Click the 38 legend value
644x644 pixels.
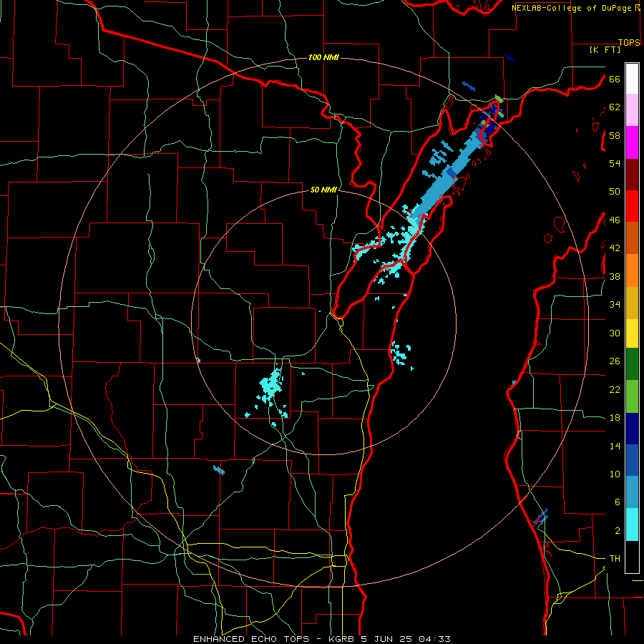[x=615, y=276]
